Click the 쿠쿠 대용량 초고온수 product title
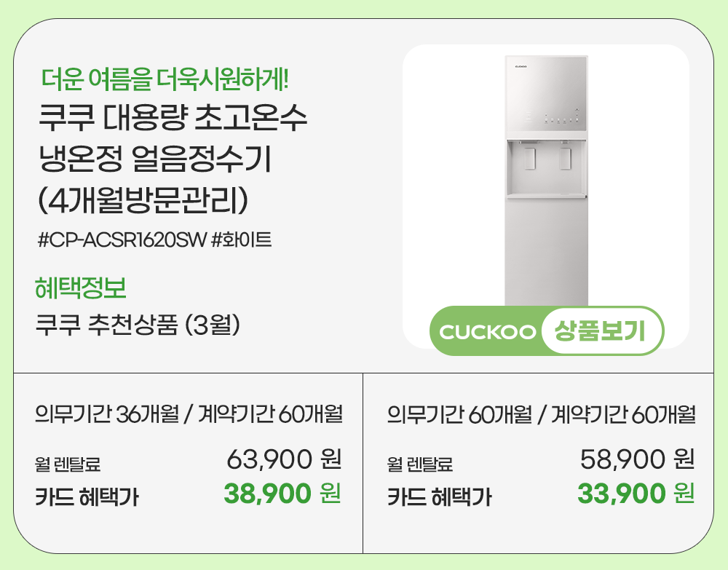728x570 pixels. [173, 119]
